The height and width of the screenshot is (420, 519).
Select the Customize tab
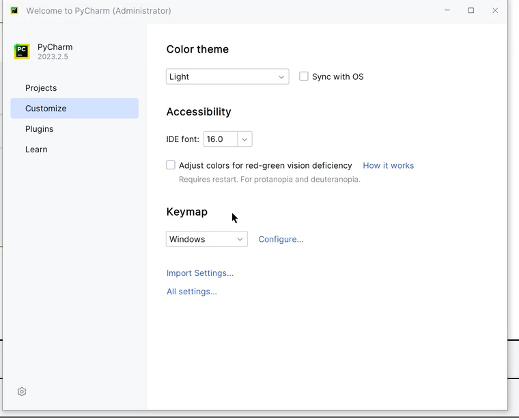pos(74,108)
